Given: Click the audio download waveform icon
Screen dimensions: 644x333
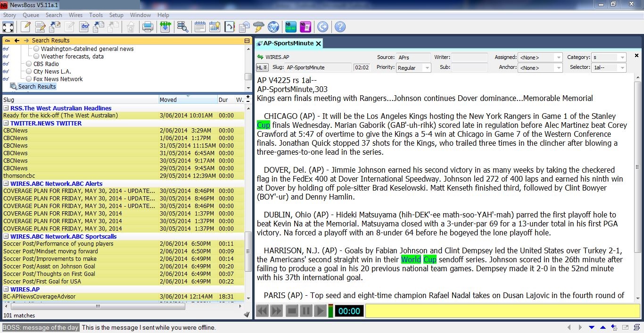Looking at the screenshot, I should coord(165,27).
